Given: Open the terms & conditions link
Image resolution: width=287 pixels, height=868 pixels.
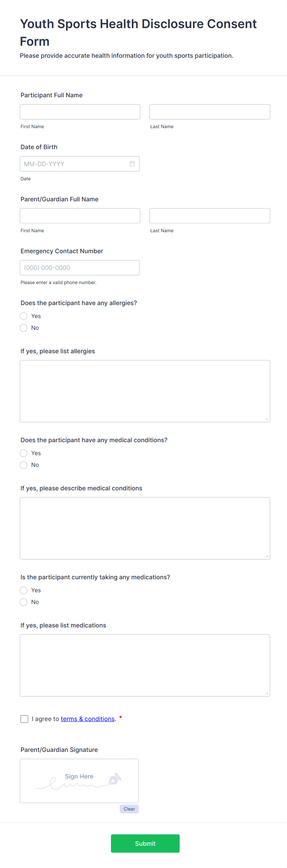Looking at the screenshot, I should [x=87, y=719].
